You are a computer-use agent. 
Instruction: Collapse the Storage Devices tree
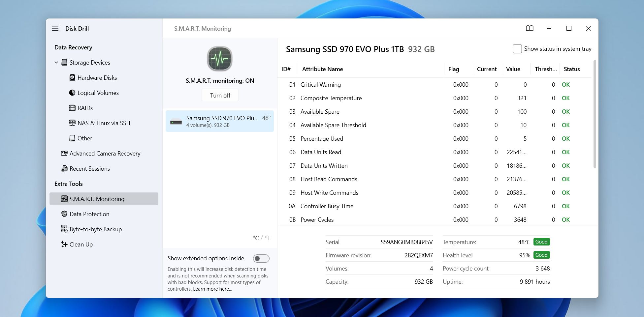pos(56,63)
